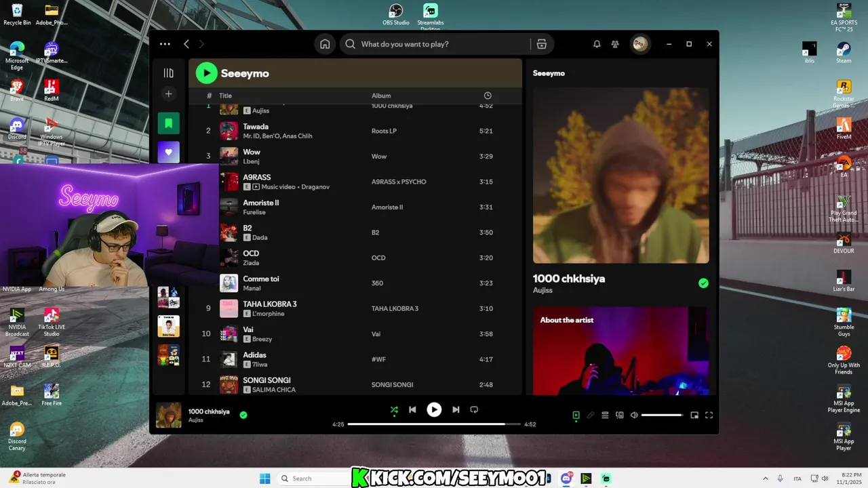Viewport: 868px width, 488px height.
Task: Open the Stumble Guys shortcut
Action: (x=844, y=323)
